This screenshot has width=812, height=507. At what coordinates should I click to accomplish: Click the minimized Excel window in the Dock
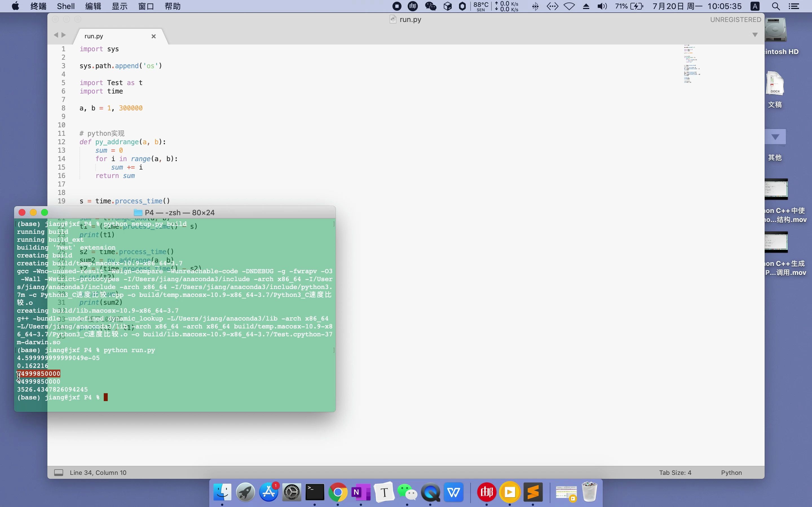pyautogui.click(x=566, y=492)
